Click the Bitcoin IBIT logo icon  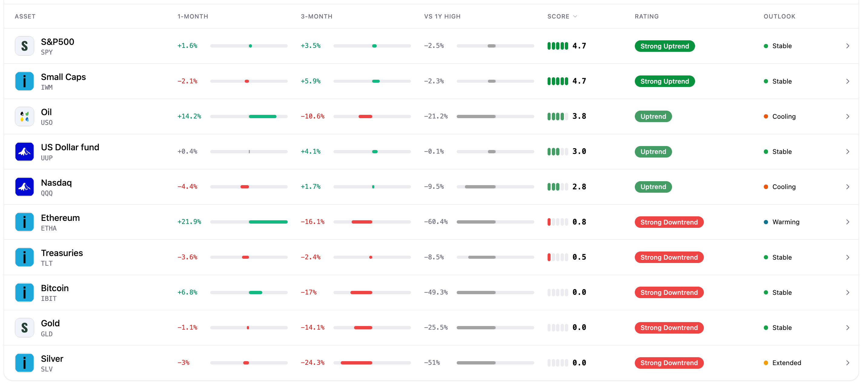pyautogui.click(x=25, y=292)
